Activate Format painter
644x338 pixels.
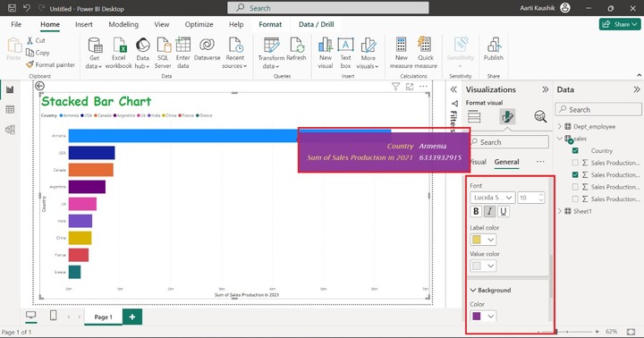tap(50, 64)
